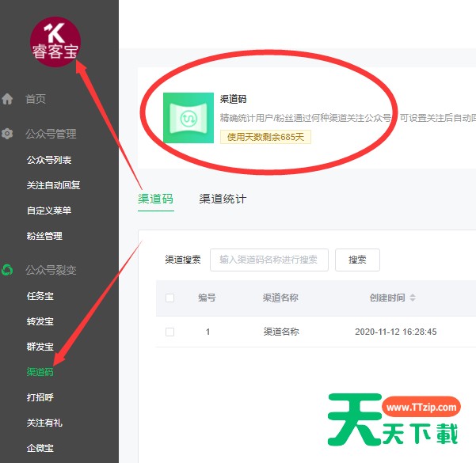The width and height of the screenshot is (476, 463).
Task: Click the sort arrows next to 创建时间
Action: pos(413,298)
